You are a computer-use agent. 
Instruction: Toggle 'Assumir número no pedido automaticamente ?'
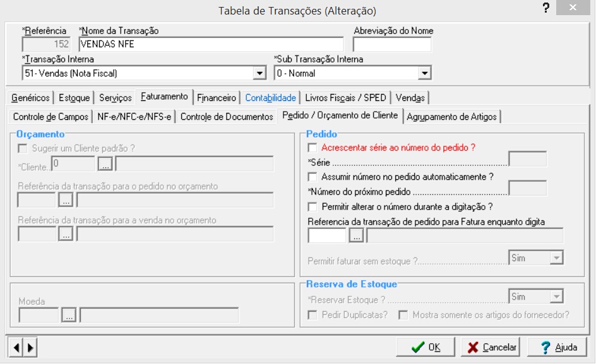(x=313, y=177)
